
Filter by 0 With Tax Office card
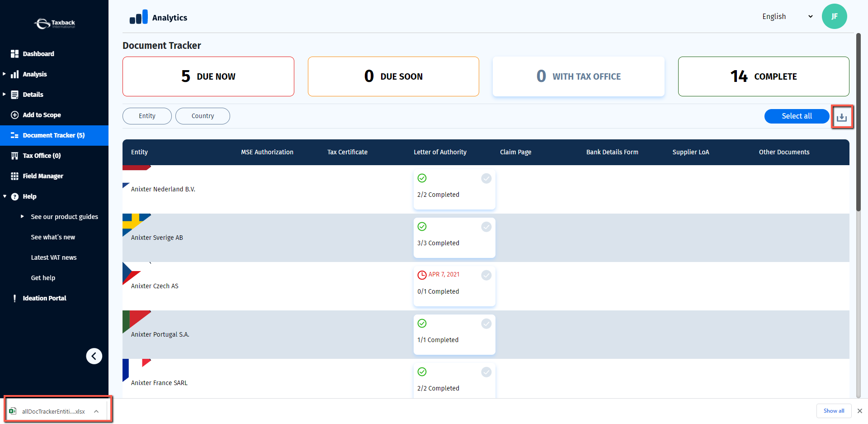pos(579,76)
